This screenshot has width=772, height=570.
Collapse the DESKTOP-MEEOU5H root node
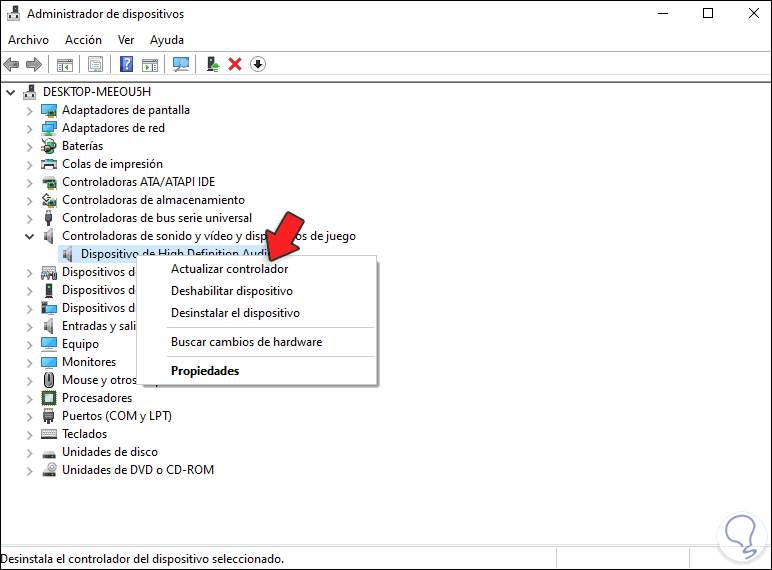click(x=11, y=92)
